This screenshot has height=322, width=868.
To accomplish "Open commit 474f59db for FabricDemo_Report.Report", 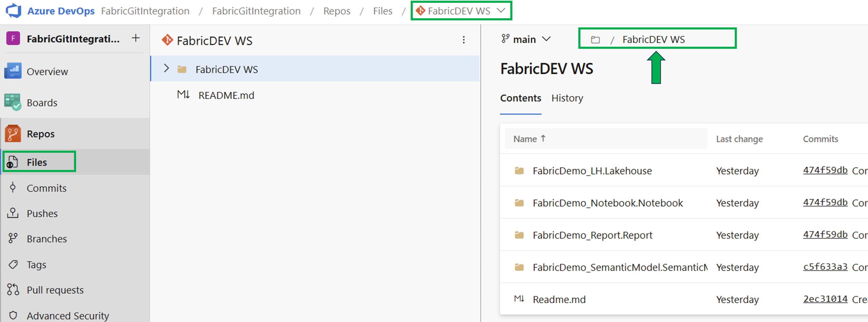I will pyautogui.click(x=825, y=234).
